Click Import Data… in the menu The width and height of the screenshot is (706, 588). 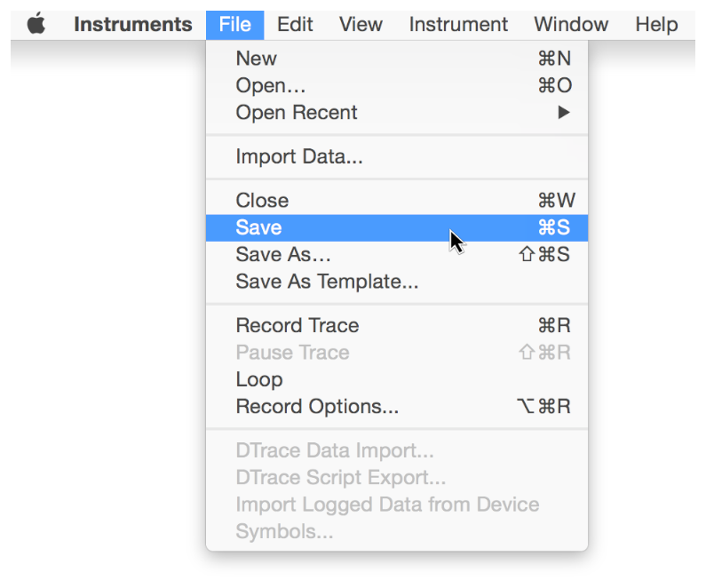(298, 157)
